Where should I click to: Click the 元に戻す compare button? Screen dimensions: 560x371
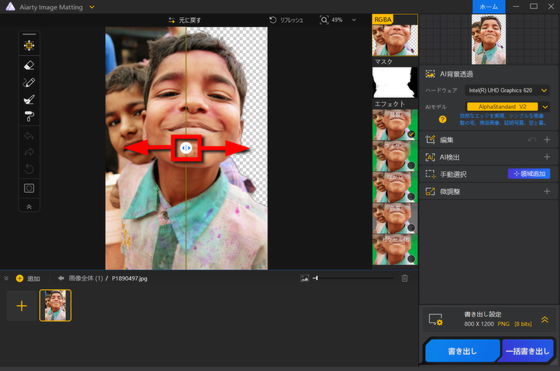[x=184, y=20]
